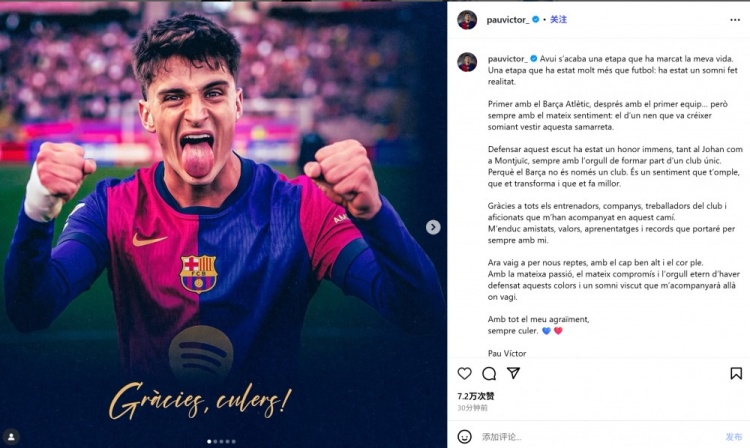View tagged people icon on the photo

point(12,436)
